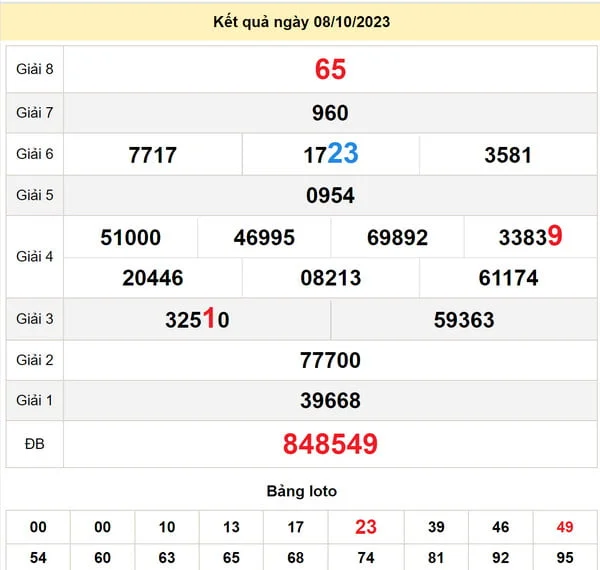
Task: Click loto table number 74
Action: tap(366, 558)
